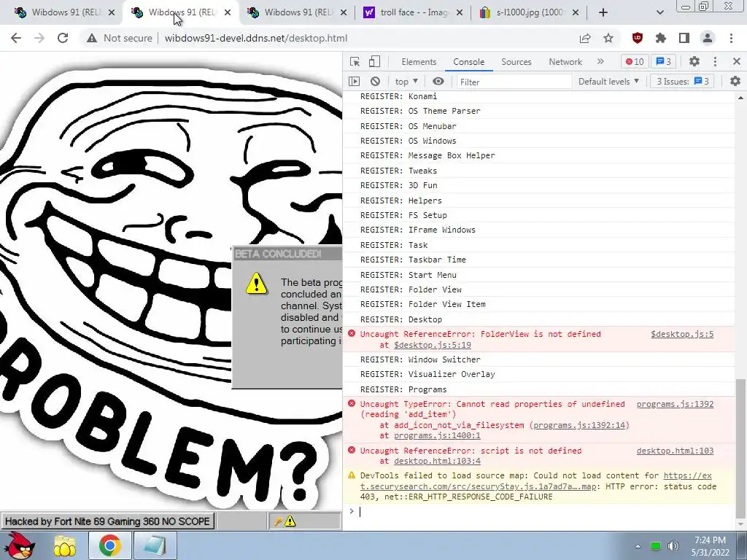Click the green network tray icon
The height and width of the screenshot is (560, 747).
point(656,546)
